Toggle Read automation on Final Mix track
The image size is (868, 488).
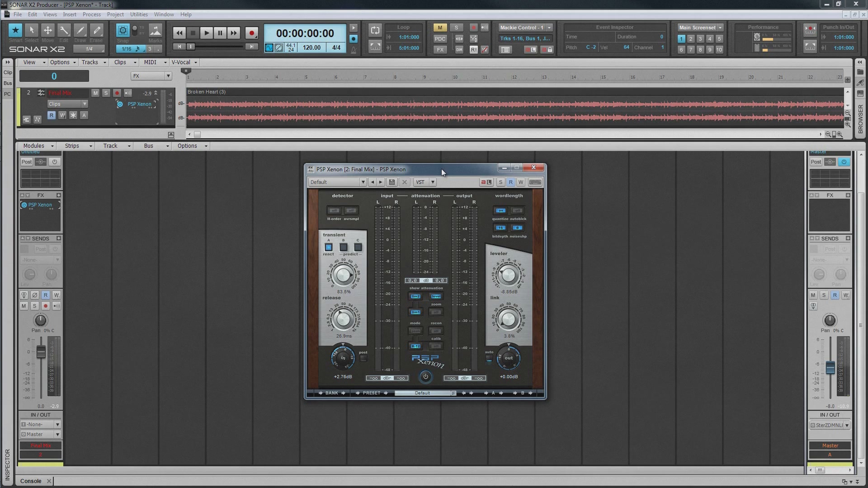[x=52, y=116]
